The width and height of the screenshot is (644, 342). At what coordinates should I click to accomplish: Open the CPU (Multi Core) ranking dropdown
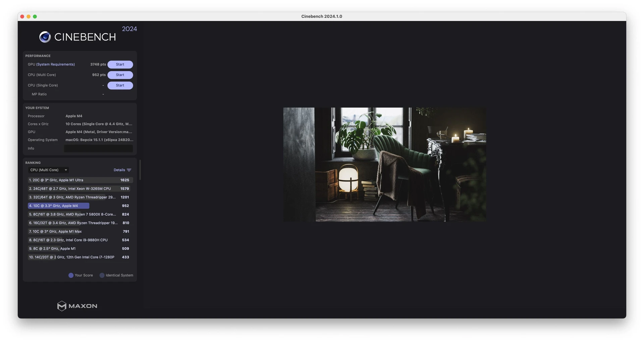coord(49,170)
